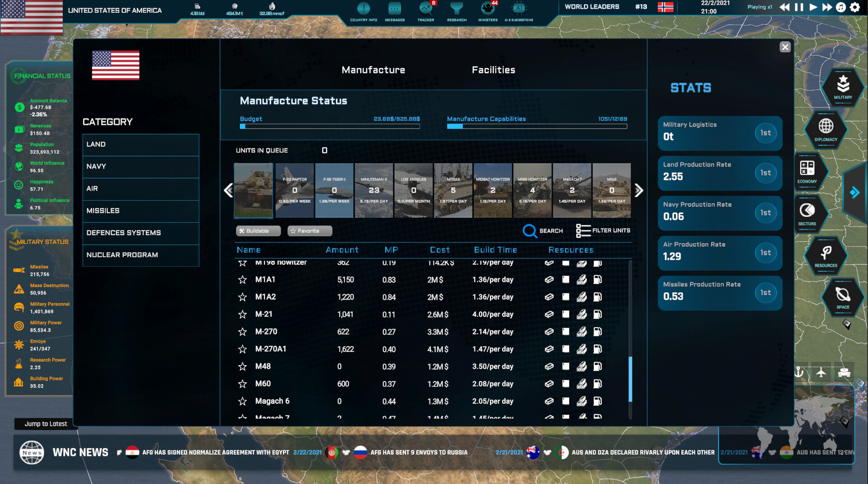This screenshot has width=868, height=484.
Task: Click the unit list vertical scrollbar
Action: tap(630, 379)
